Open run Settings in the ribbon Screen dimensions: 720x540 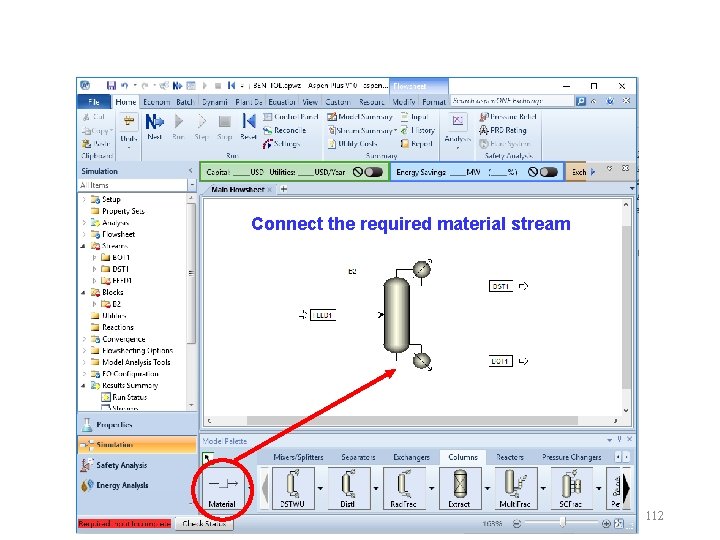pyautogui.click(x=281, y=144)
